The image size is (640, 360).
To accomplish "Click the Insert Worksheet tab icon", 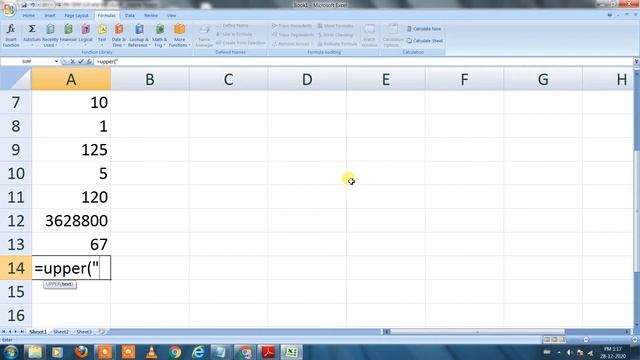I will [x=102, y=332].
